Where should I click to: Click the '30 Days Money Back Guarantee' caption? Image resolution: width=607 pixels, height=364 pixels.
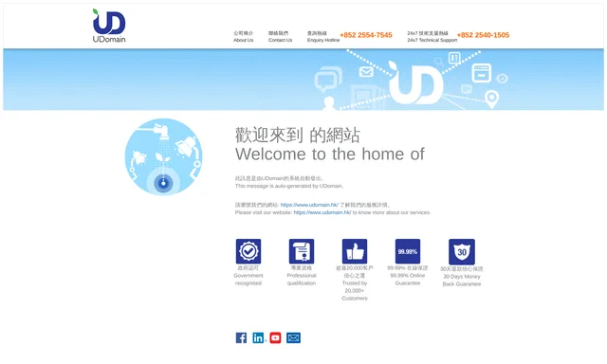pyautogui.click(x=462, y=280)
